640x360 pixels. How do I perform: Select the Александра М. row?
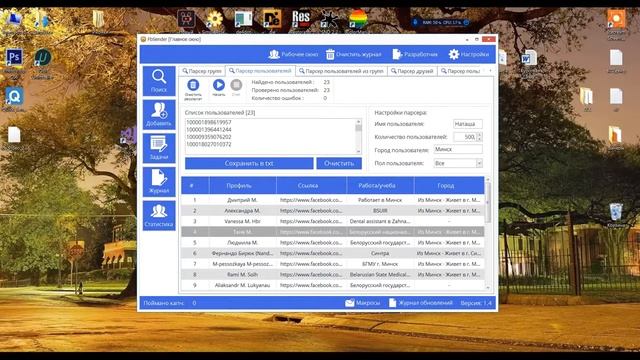tap(333, 211)
